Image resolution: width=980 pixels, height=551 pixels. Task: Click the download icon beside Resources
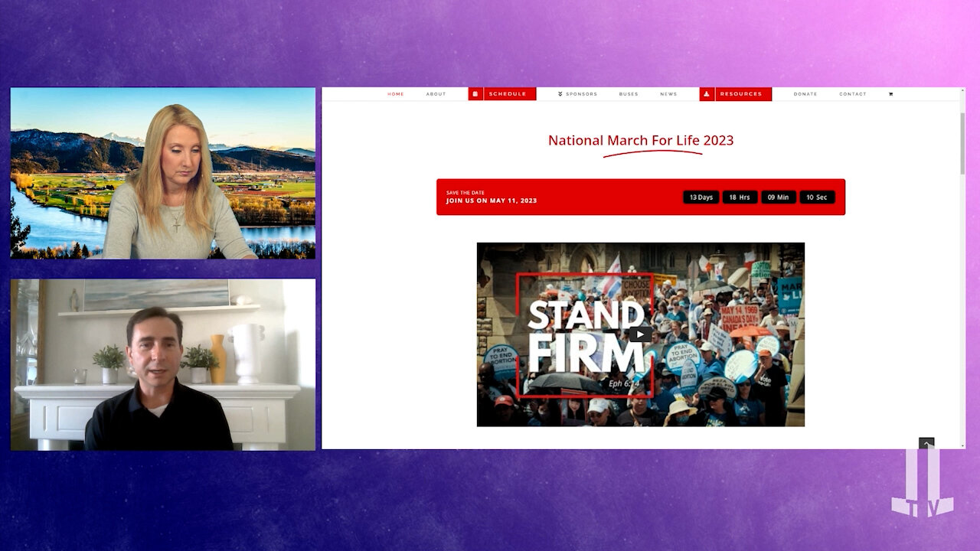(707, 94)
